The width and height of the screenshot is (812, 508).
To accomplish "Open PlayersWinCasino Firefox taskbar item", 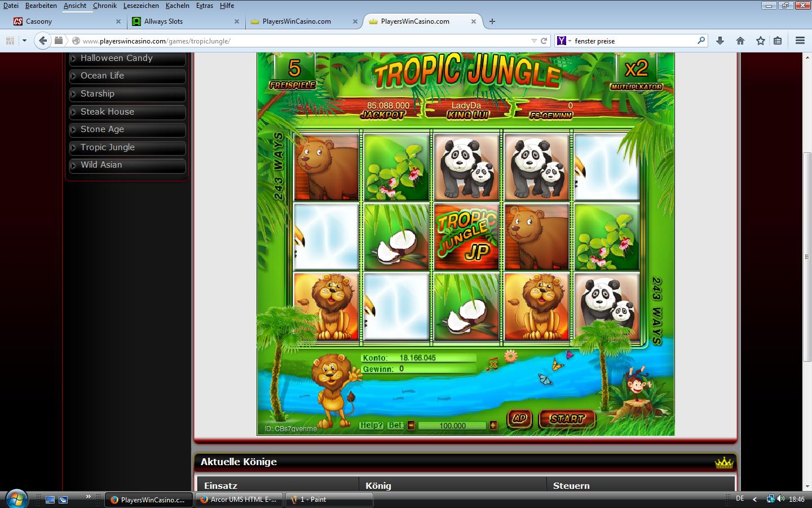I will (x=149, y=500).
